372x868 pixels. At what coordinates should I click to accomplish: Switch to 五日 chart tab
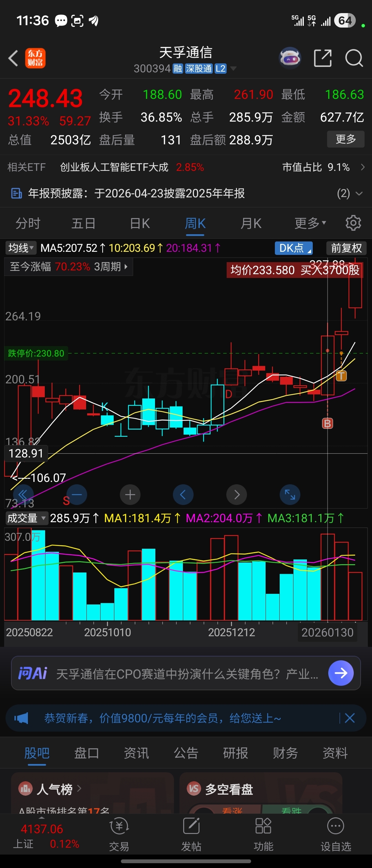84,224
